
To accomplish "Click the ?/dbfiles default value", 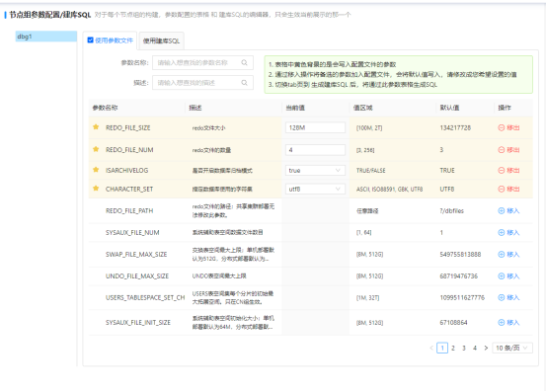I will click(x=451, y=210).
